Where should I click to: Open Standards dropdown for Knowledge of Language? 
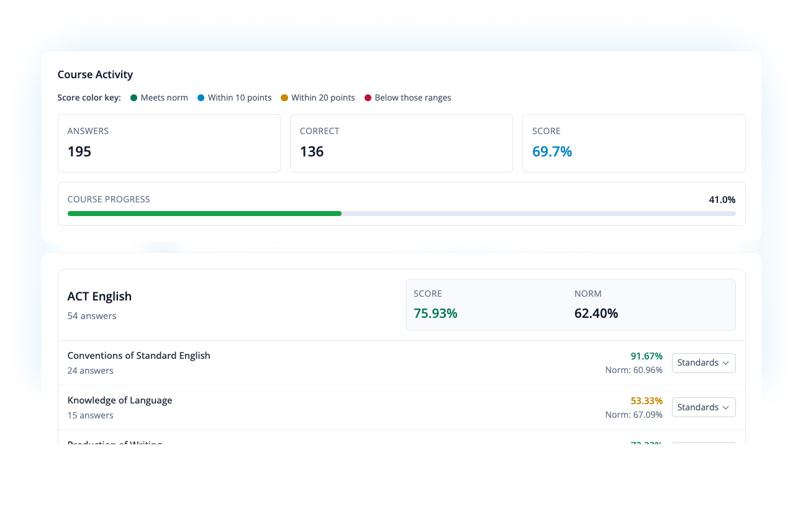(704, 407)
